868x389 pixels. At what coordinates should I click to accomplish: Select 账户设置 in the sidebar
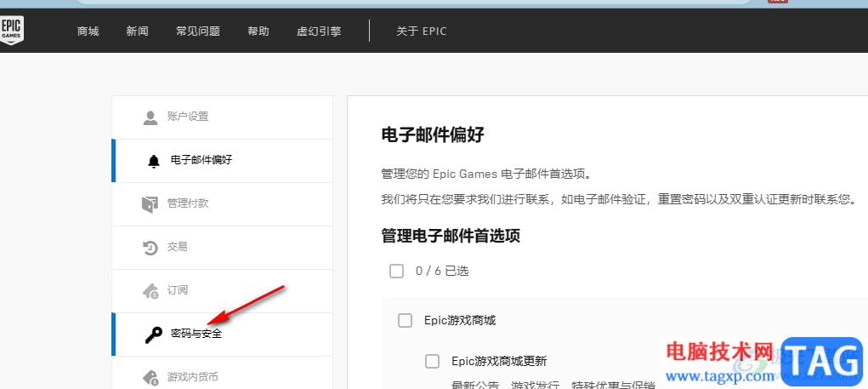[x=222, y=117]
